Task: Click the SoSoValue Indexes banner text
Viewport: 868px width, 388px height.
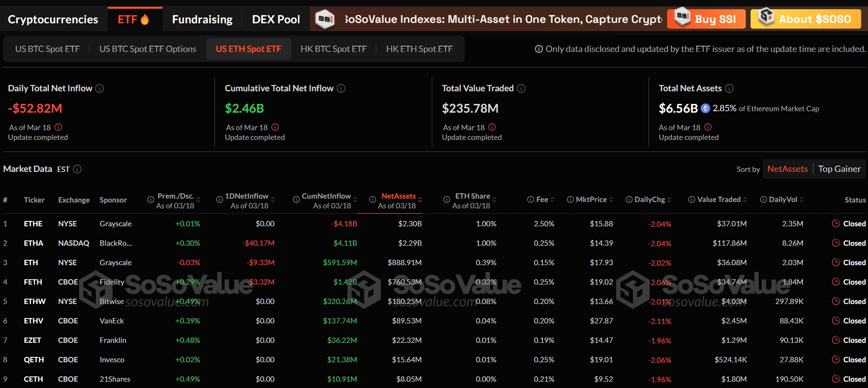Action: point(503,19)
